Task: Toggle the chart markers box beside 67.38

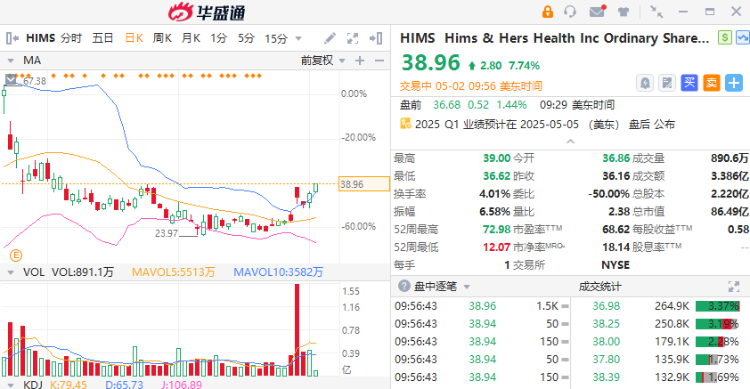Action: pos(11,79)
